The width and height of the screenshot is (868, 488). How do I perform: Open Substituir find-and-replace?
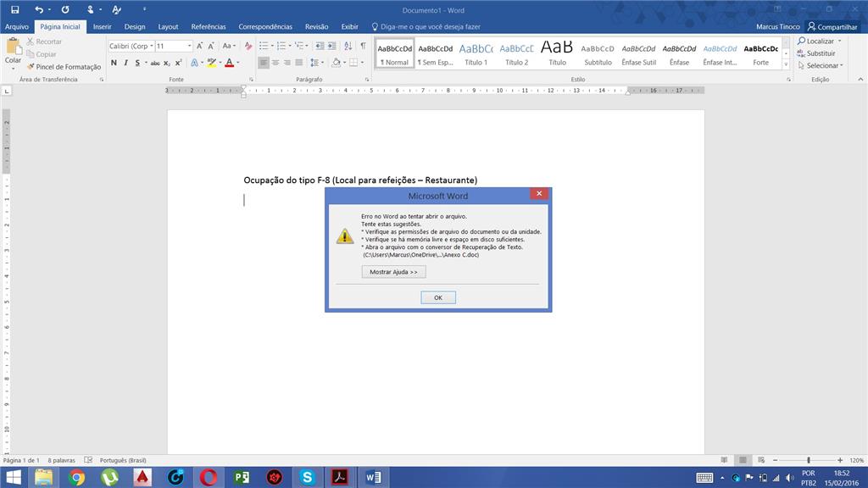coord(816,53)
